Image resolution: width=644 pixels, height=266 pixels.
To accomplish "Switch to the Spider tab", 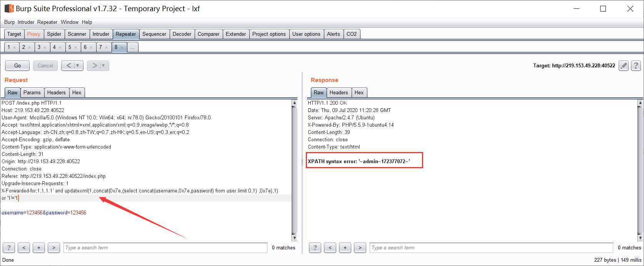I will pos(54,34).
